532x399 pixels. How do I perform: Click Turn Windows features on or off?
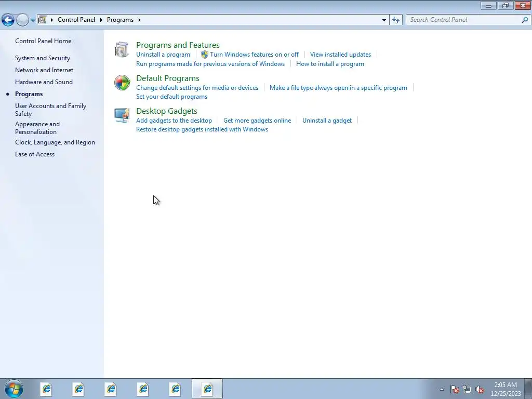(x=254, y=55)
